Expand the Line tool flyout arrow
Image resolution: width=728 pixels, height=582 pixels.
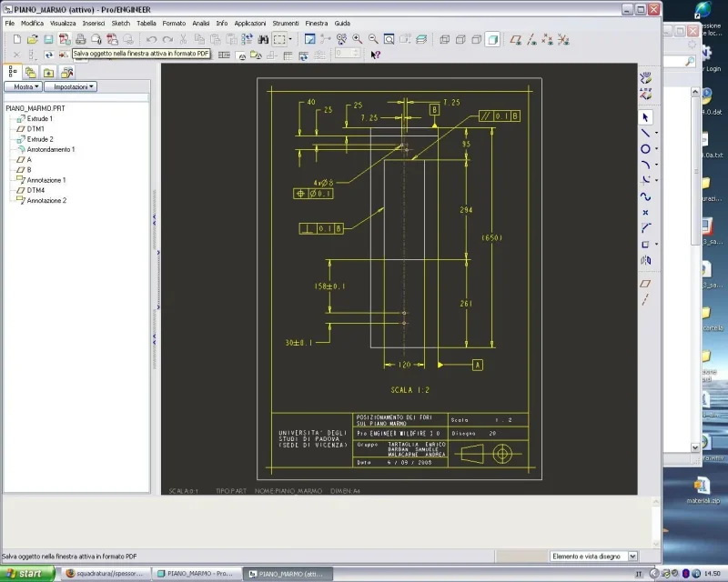click(x=656, y=133)
